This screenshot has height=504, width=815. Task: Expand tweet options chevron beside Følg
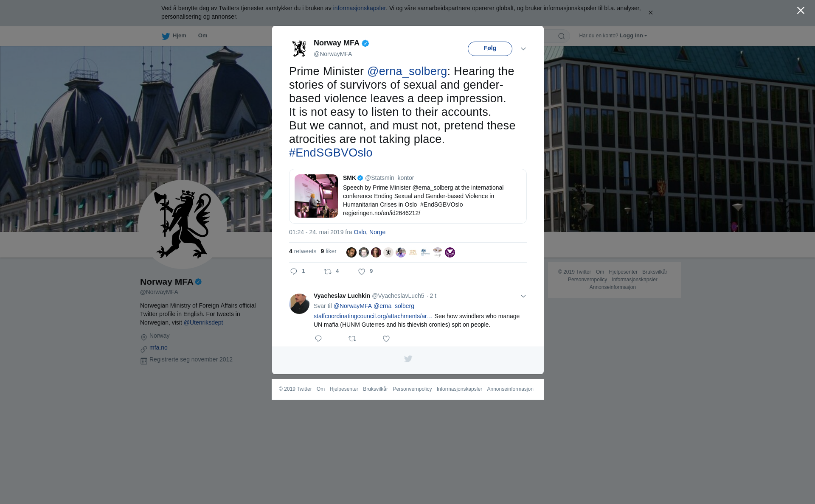pyautogui.click(x=523, y=49)
